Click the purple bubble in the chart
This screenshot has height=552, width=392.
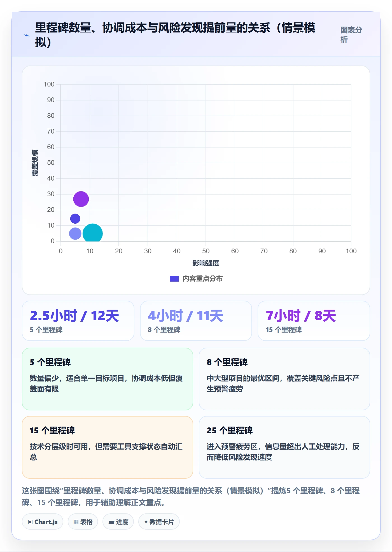pos(81,199)
